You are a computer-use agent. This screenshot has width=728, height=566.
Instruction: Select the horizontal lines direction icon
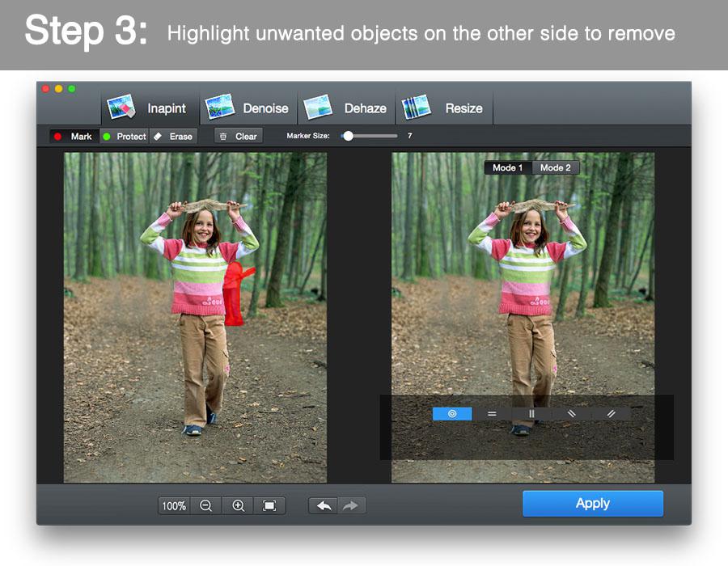[x=492, y=413]
